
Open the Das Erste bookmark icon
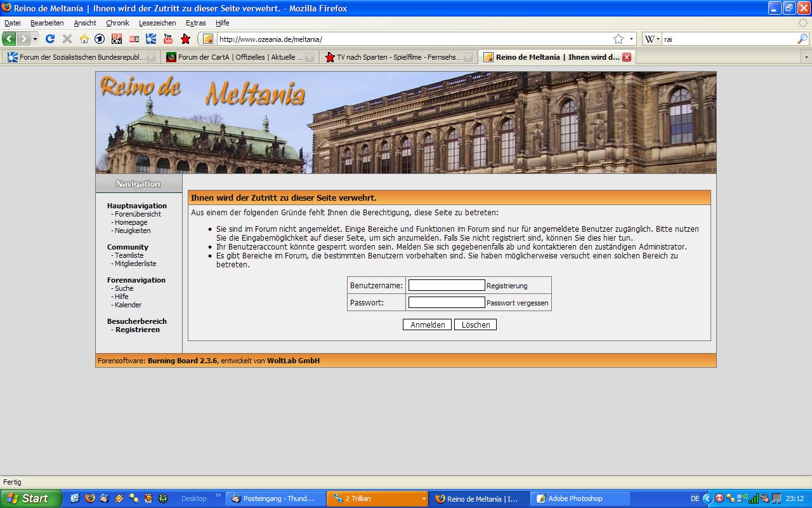coord(100,39)
